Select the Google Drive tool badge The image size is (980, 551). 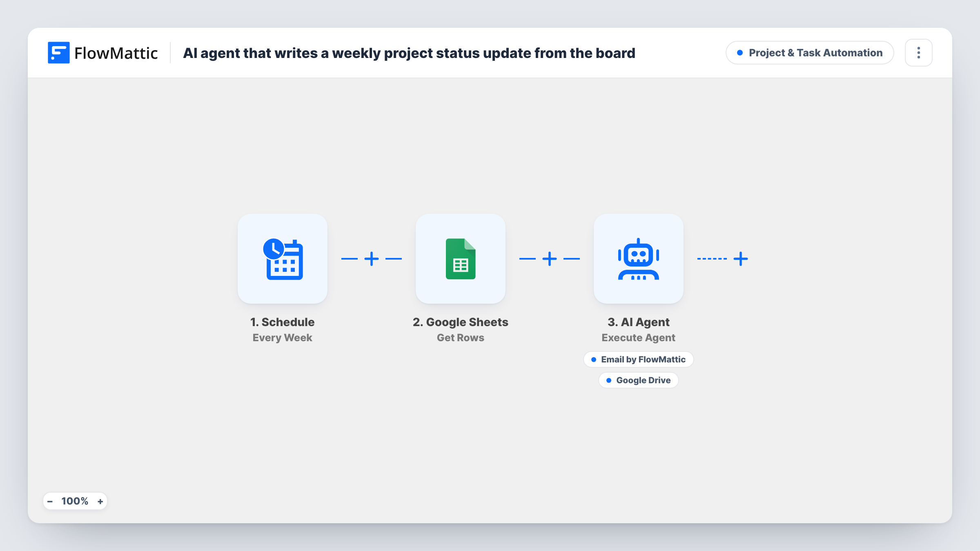pyautogui.click(x=639, y=380)
